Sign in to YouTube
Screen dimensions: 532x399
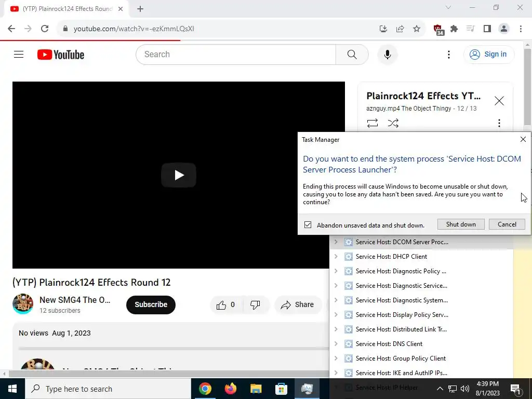pos(488,54)
